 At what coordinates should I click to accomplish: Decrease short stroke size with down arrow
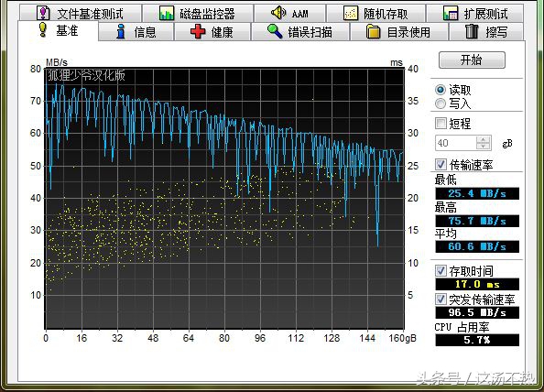pos(484,146)
